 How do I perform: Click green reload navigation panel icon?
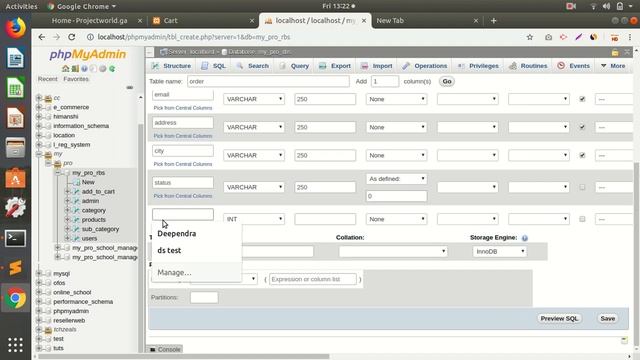pos(112,69)
